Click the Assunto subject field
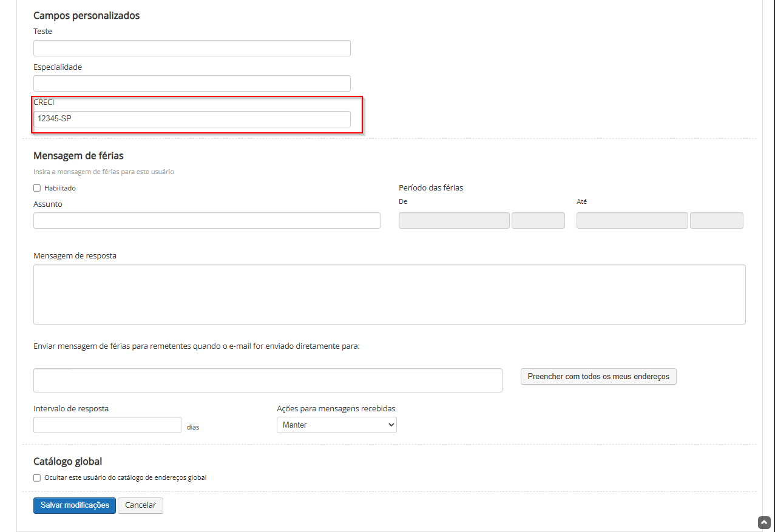The image size is (775, 532). (206, 221)
